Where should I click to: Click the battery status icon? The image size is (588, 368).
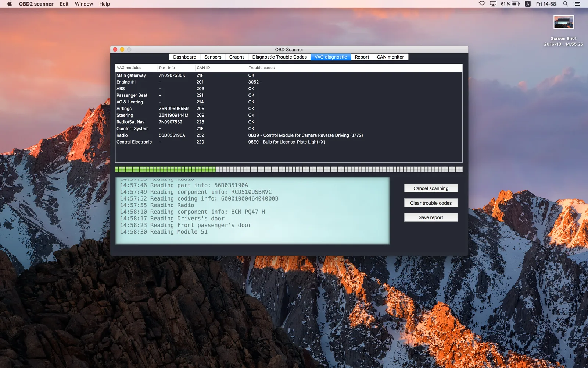point(516,4)
